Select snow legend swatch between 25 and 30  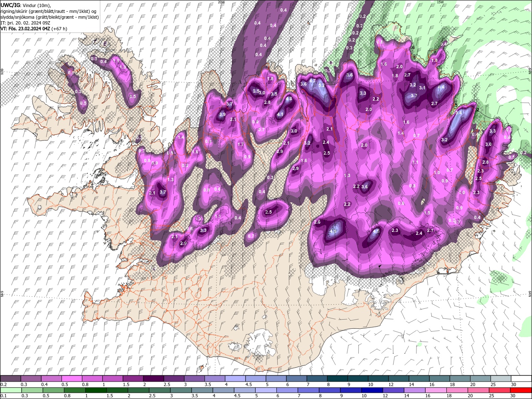(500, 379)
